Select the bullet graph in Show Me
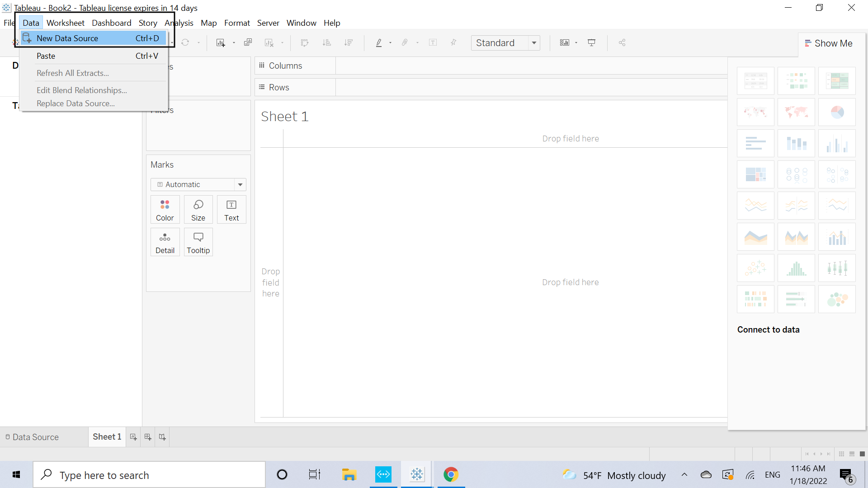 [x=796, y=299]
